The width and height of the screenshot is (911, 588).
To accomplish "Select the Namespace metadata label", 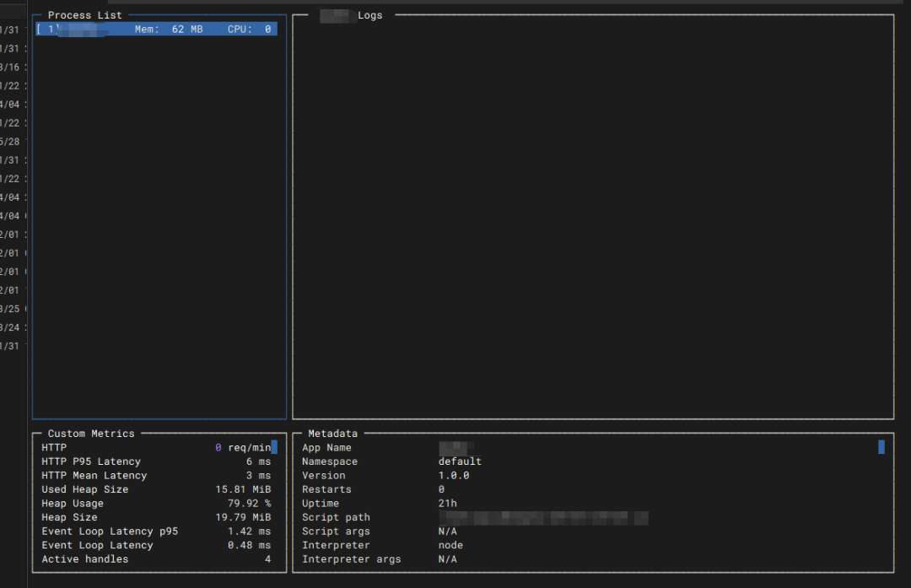I will point(330,461).
